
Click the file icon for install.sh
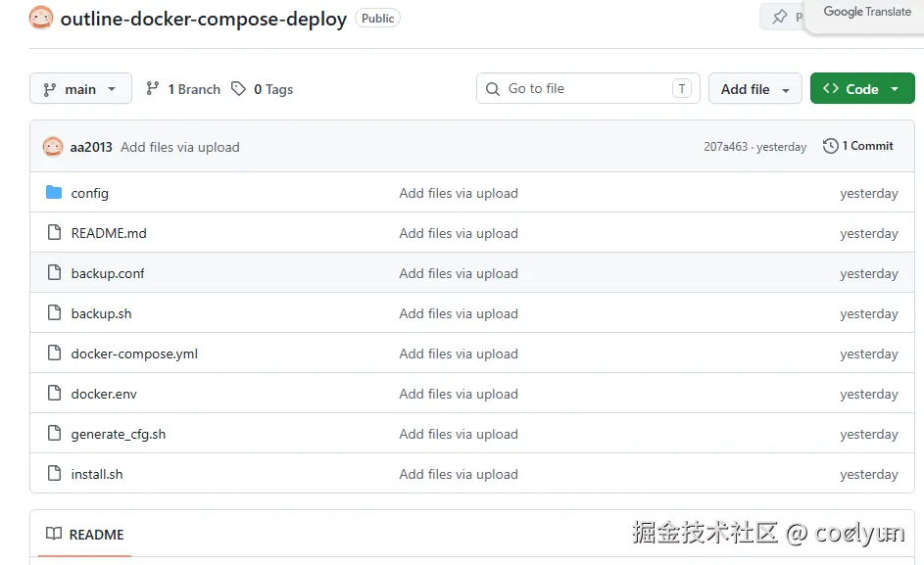point(54,473)
